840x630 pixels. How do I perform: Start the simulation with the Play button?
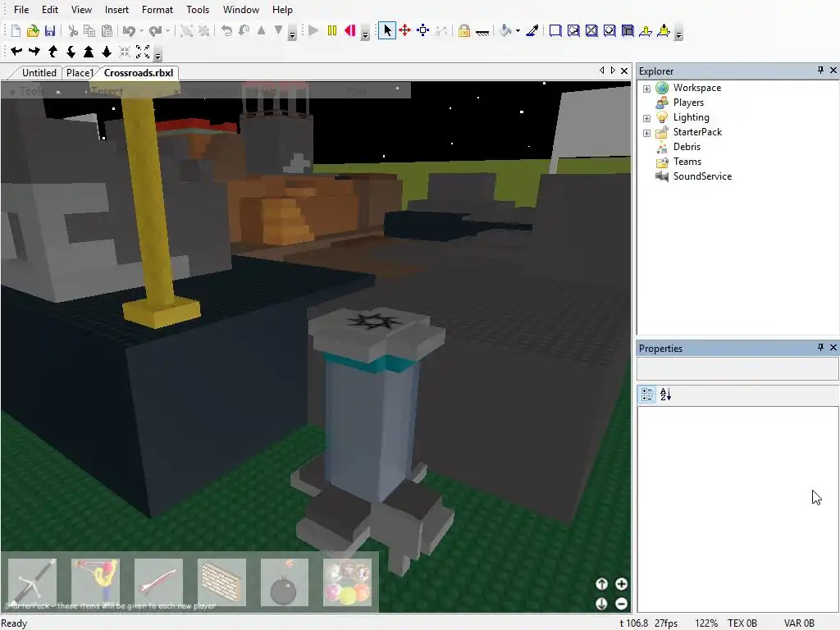click(313, 31)
